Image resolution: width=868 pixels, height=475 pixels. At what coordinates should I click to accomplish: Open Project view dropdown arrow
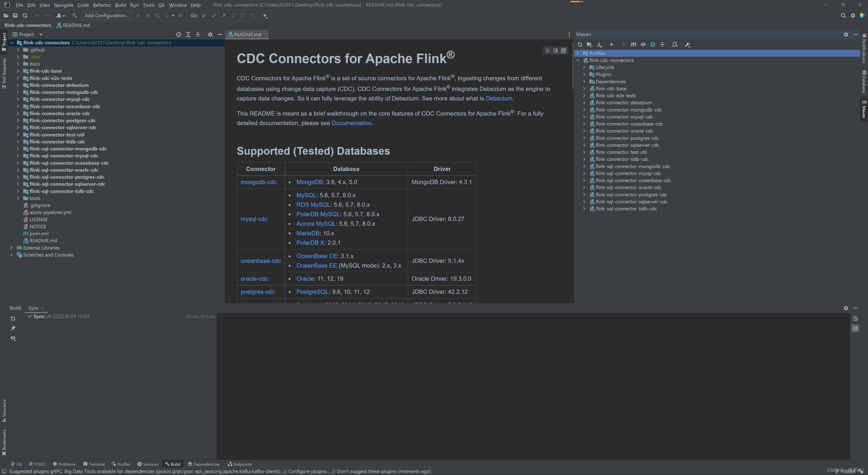(x=41, y=34)
